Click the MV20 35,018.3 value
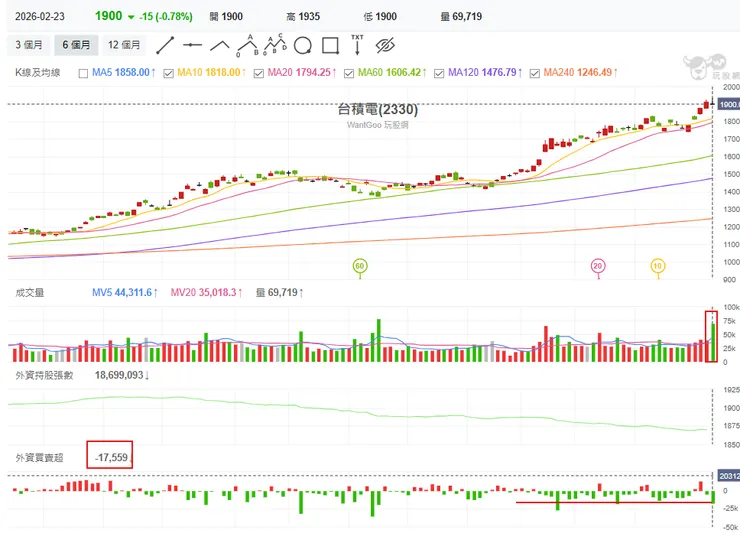Viewport: 740px width, 534px height. [x=207, y=292]
